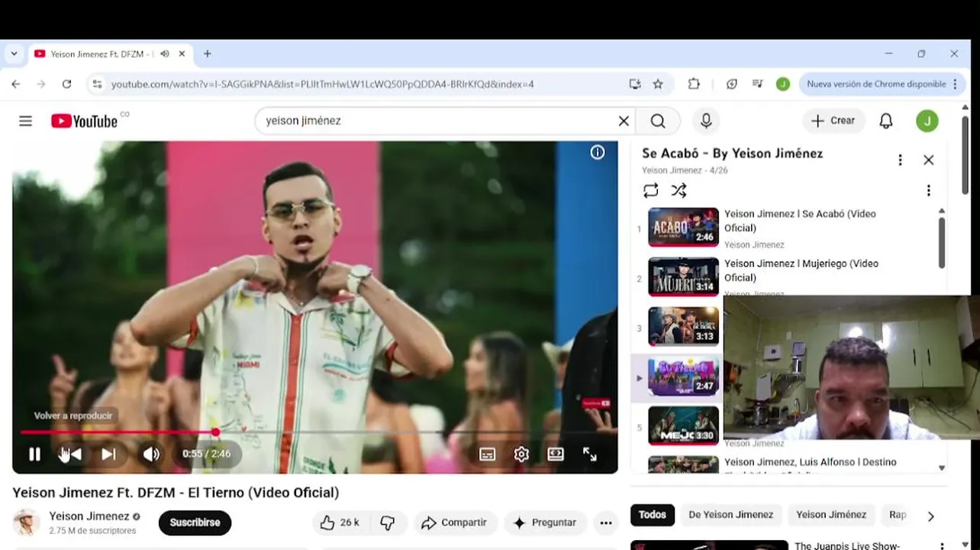Mute the video player volume

151,455
